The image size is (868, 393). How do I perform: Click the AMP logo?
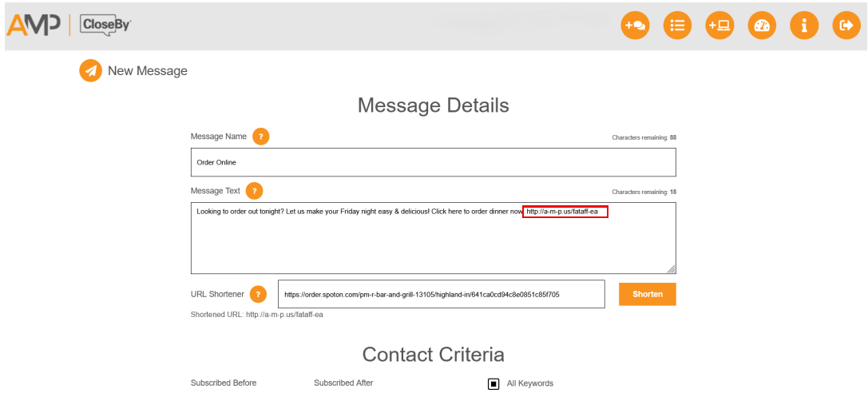pos(34,26)
